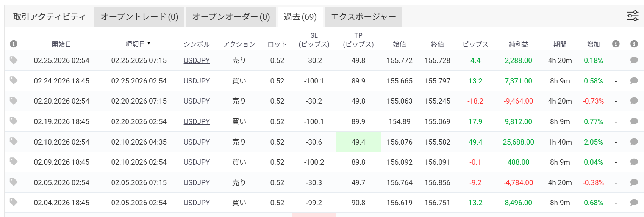The height and width of the screenshot is (217, 644).
Task: Open comment bubble for 02.20.2026 02:54 trade
Action: [x=634, y=101]
